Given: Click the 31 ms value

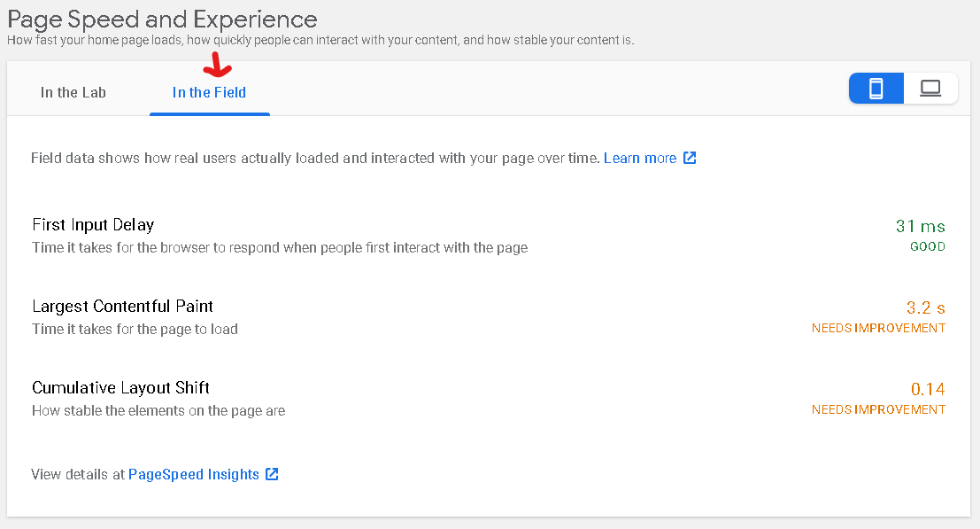Looking at the screenshot, I should point(920,227).
